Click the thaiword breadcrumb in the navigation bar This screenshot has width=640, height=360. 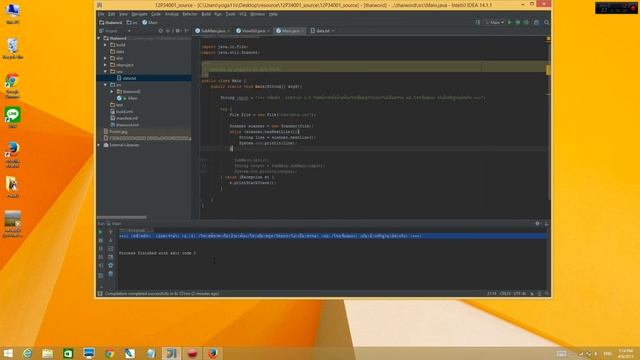tap(111, 22)
